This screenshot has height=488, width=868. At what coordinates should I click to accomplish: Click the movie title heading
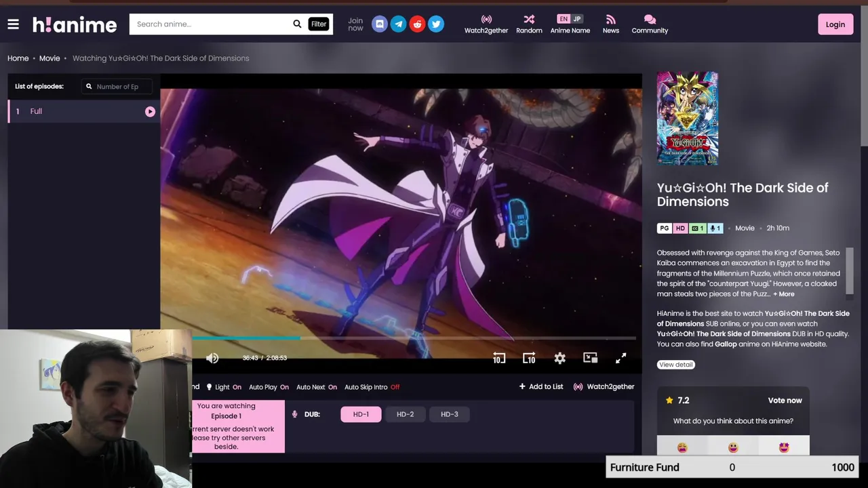coord(743,195)
